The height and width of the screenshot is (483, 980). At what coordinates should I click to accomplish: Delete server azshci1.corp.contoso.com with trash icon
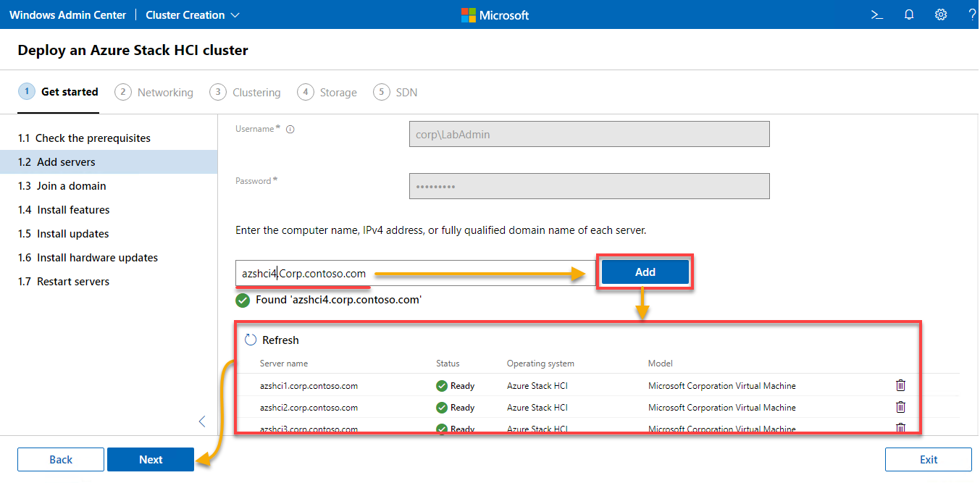901,385
